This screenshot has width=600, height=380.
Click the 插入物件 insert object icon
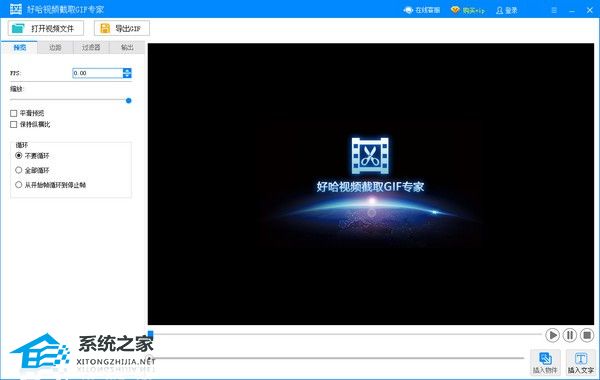coord(545,362)
